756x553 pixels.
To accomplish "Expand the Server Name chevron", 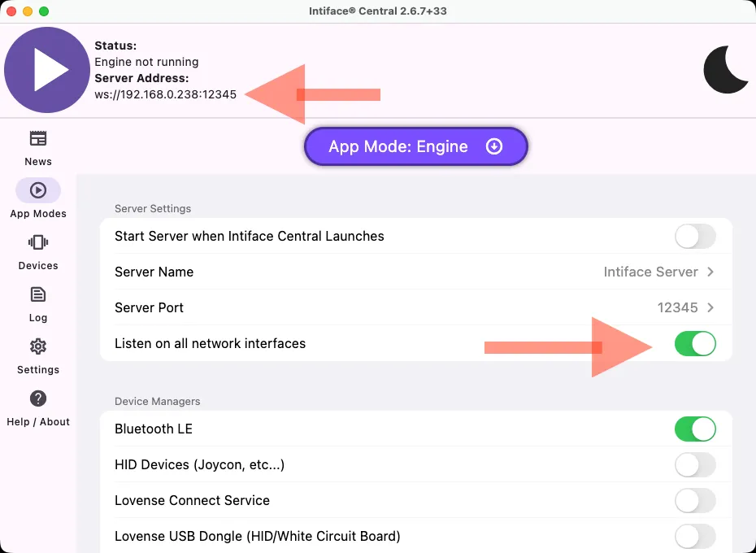I will pos(710,272).
